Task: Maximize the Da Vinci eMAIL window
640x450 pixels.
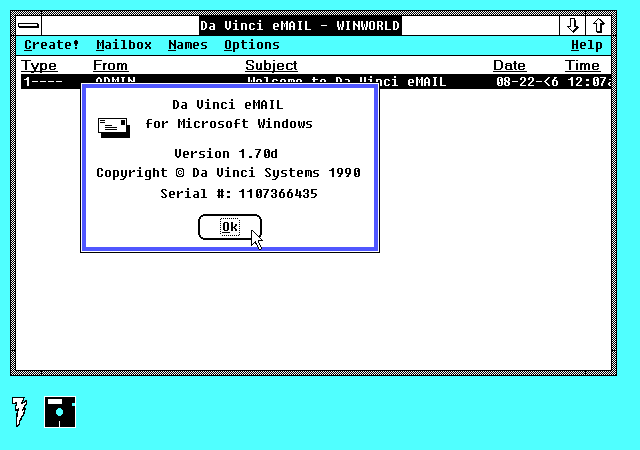Action: tap(599, 26)
